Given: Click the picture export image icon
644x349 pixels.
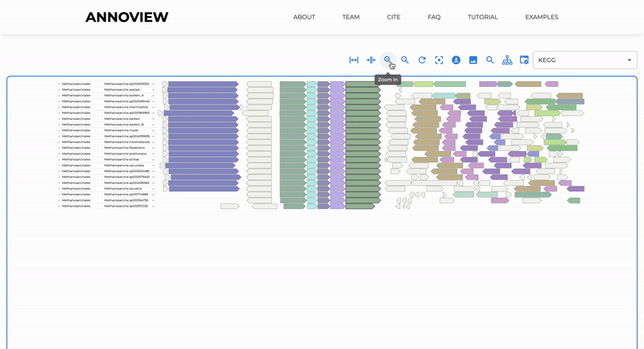Looking at the screenshot, I should (x=473, y=60).
